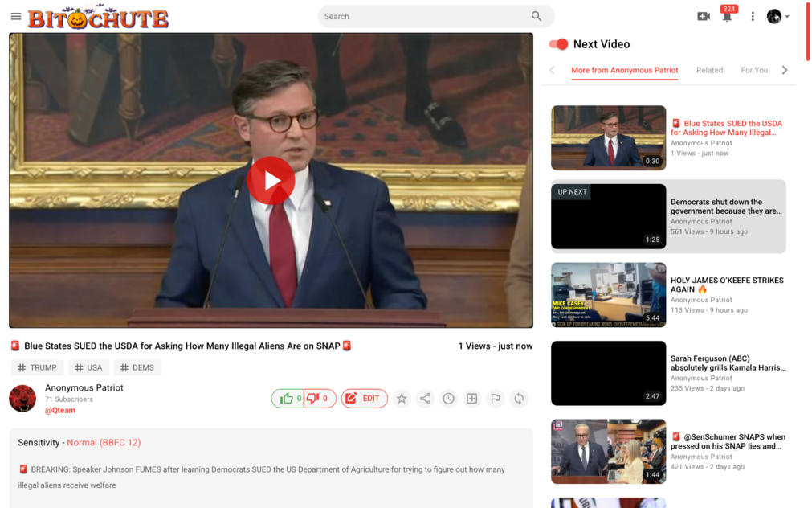This screenshot has height=508, width=812.
Task: Click the thumbs up like button
Action: (x=288, y=399)
